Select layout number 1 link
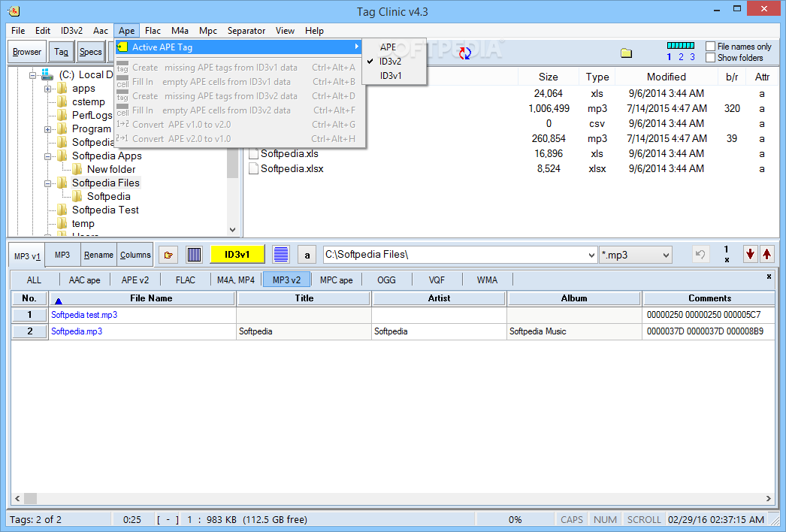 click(x=669, y=57)
